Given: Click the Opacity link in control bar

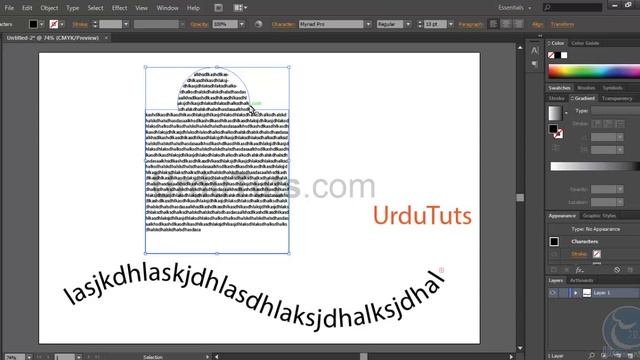Looking at the screenshot, I should pyautogui.click(x=199, y=24).
